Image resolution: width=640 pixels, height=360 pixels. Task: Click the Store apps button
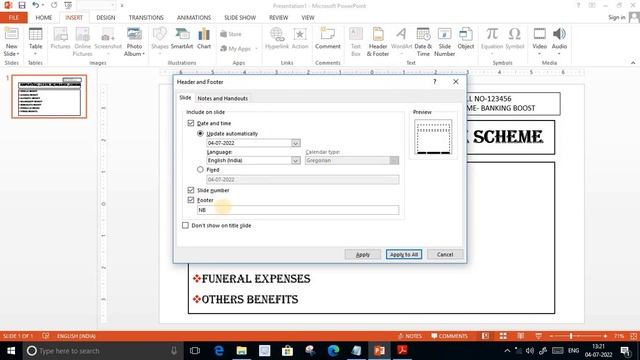coord(231,34)
